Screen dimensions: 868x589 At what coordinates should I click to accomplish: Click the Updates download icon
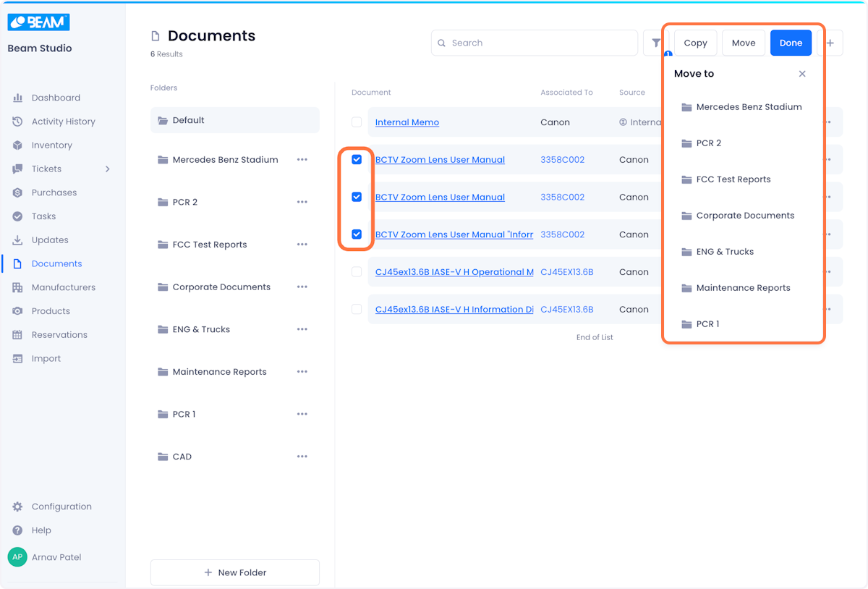pos(17,240)
